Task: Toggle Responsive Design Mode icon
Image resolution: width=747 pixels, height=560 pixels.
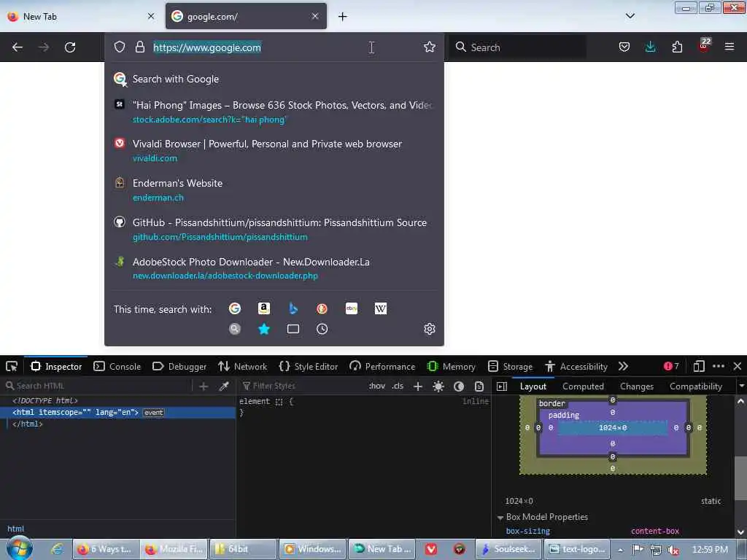Action: point(699,366)
